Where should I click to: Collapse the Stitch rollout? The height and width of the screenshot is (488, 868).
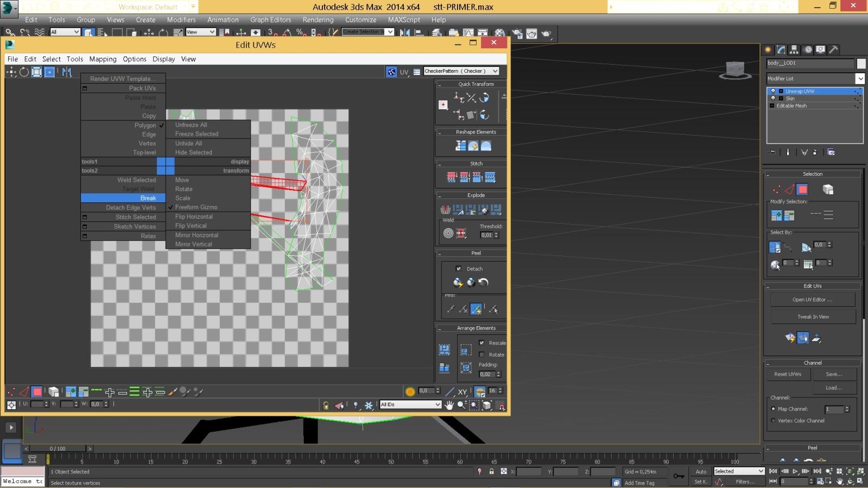440,164
